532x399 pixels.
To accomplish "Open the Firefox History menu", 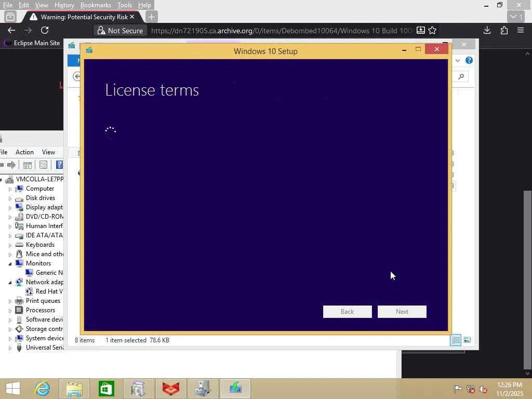I will pos(64,5).
